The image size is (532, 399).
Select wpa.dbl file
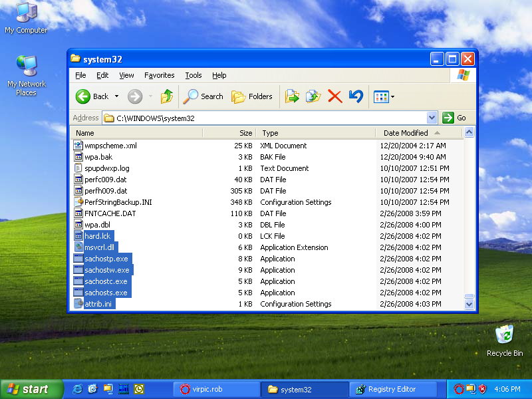(x=97, y=225)
